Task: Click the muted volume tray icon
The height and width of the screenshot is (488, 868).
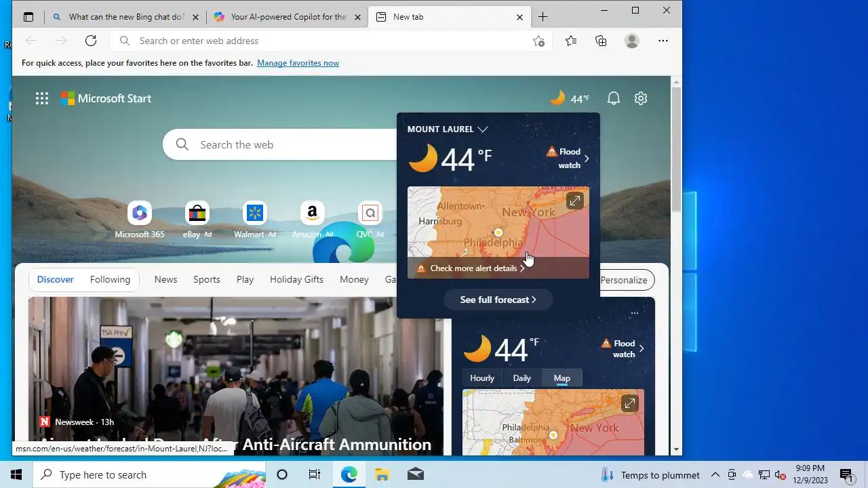Action: click(x=780, y=474)
